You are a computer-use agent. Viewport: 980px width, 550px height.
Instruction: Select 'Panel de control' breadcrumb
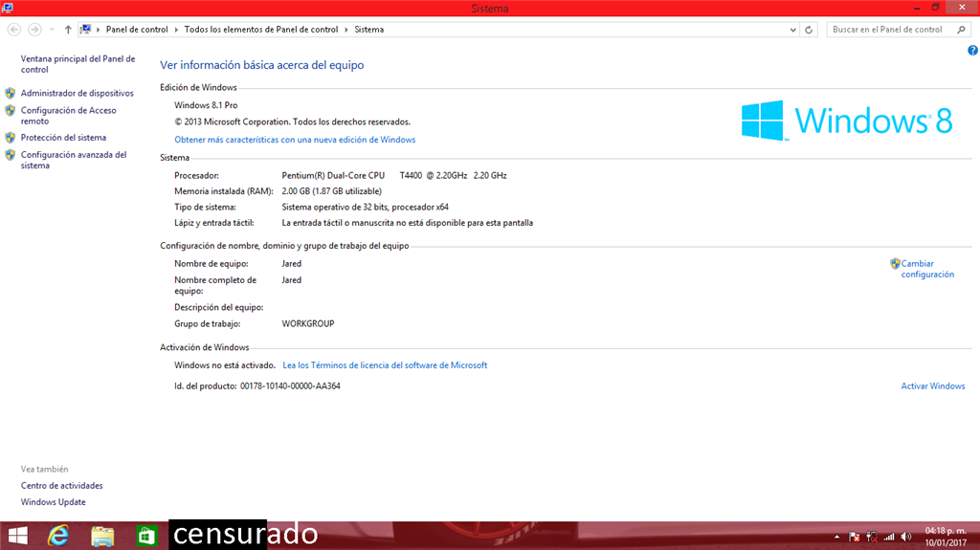(137, 30)
